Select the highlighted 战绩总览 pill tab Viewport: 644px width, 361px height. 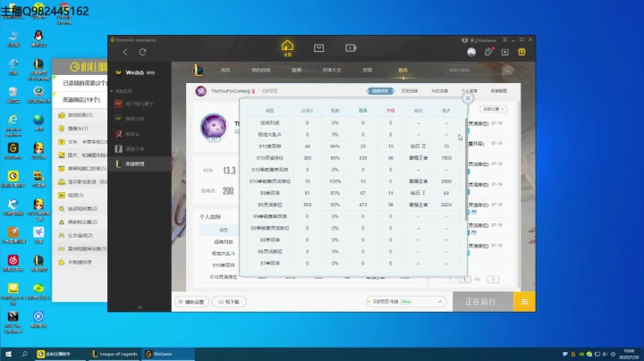pos(380,91)
